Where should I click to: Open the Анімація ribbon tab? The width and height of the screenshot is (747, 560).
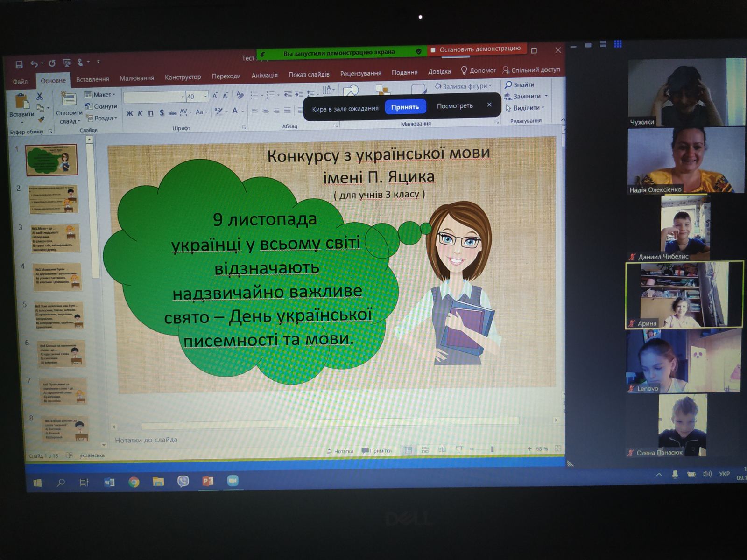click(264, 76)
